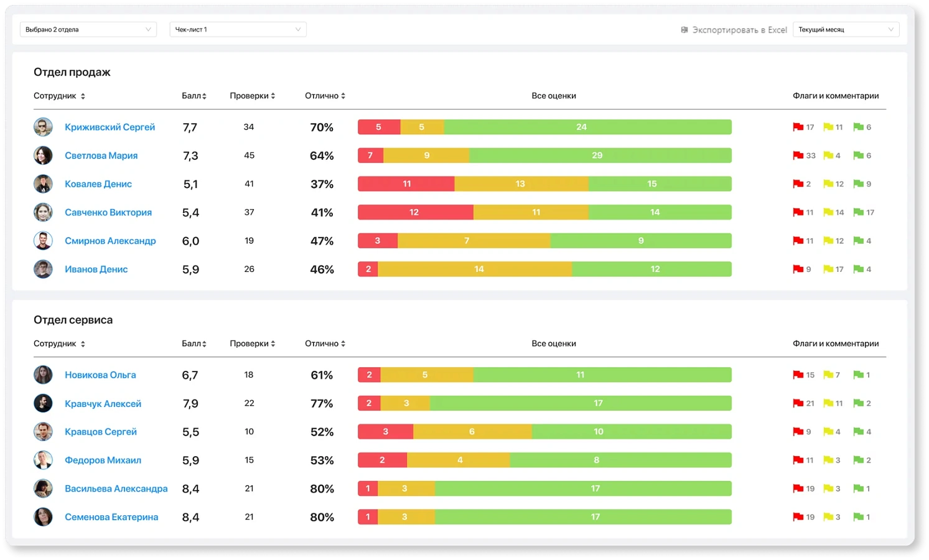The image size is (929, 560).
Task: Click the 'Отдел сервиса' heading
Action: [x=73, y=320]
